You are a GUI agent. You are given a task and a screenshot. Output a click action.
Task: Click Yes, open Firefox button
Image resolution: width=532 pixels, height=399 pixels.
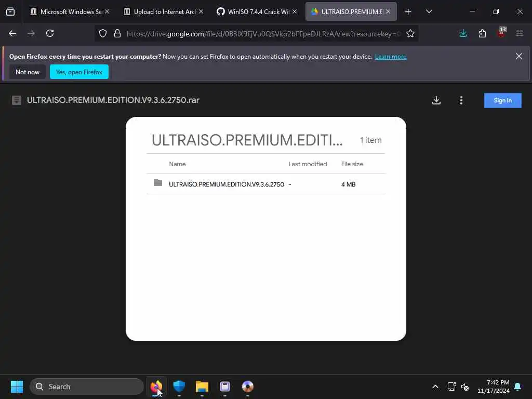click(x=79, y=72)
